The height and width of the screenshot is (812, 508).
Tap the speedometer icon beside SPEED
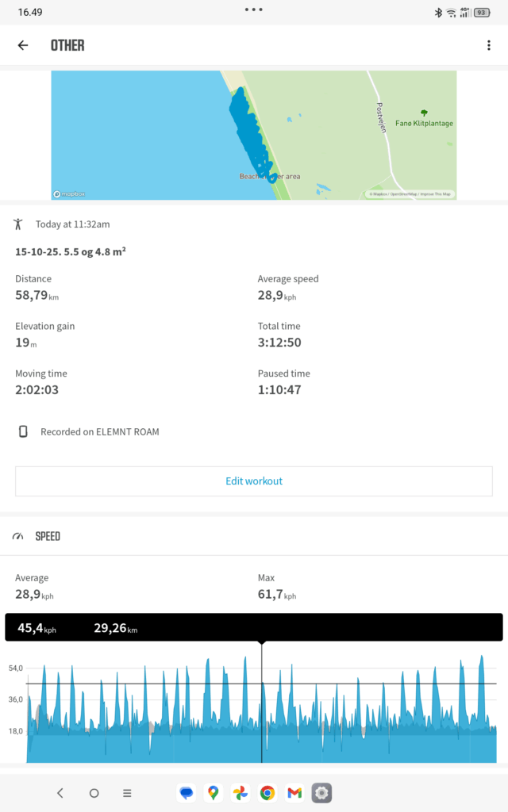(x=18, y=537)
